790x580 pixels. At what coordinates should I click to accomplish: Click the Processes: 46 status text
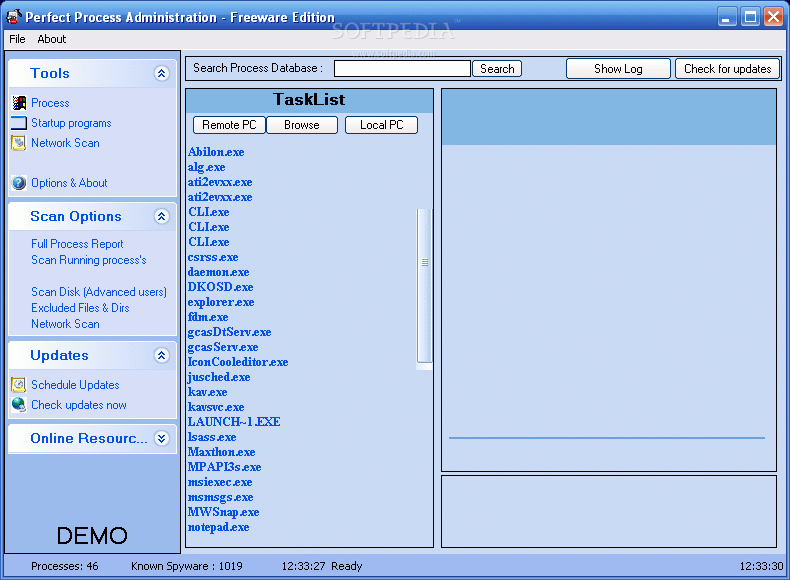tap(64, 566)
